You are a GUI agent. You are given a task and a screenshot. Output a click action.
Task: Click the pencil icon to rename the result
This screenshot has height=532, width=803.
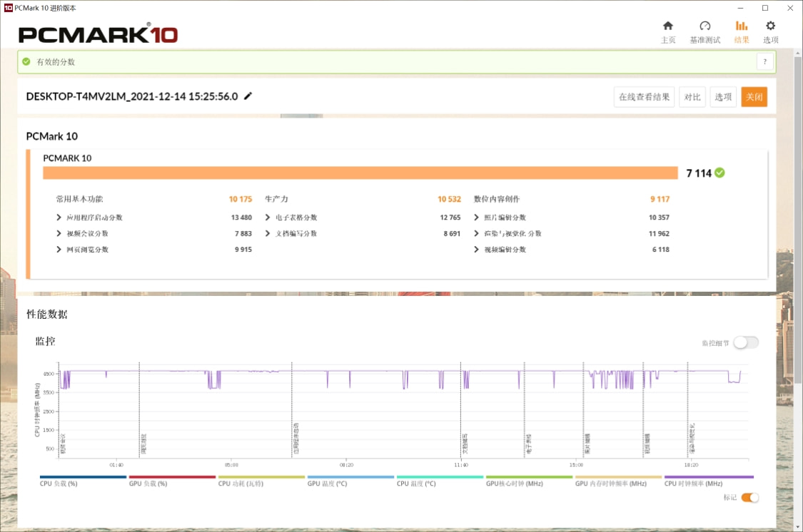[x=247, y=96]
